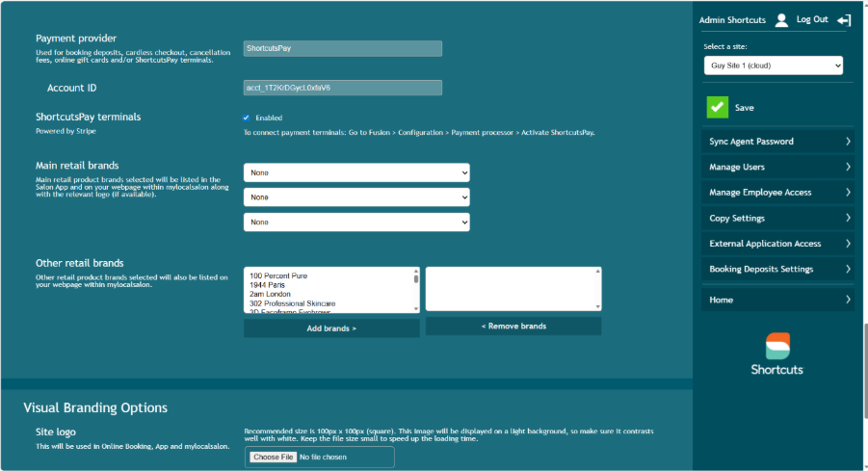The image size is (868, 471).
Task: Click the Admin Shortcuts user profile icon
Action: click(781, 20)
